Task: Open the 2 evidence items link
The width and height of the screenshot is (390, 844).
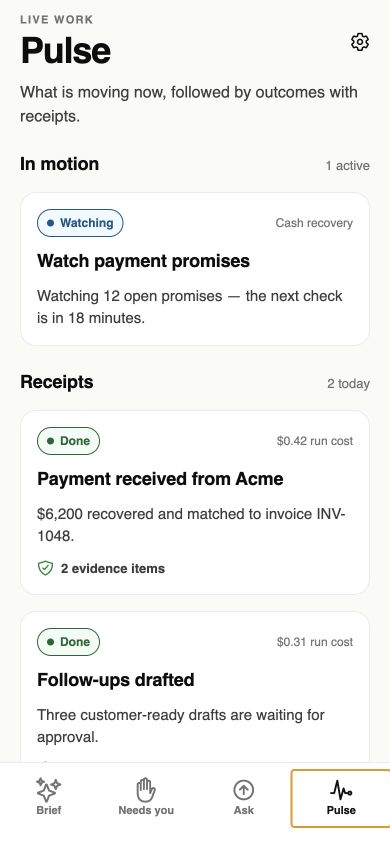Action: (101, 568)
